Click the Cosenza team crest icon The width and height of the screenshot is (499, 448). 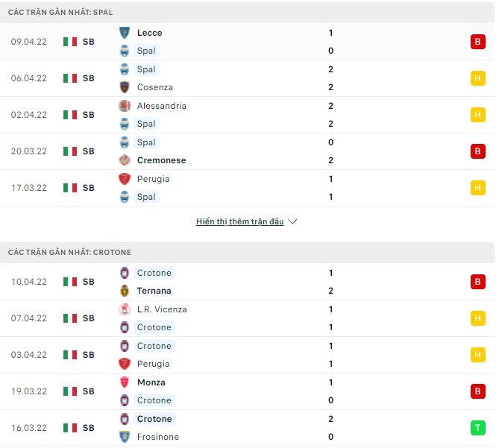tap(125, 87)
